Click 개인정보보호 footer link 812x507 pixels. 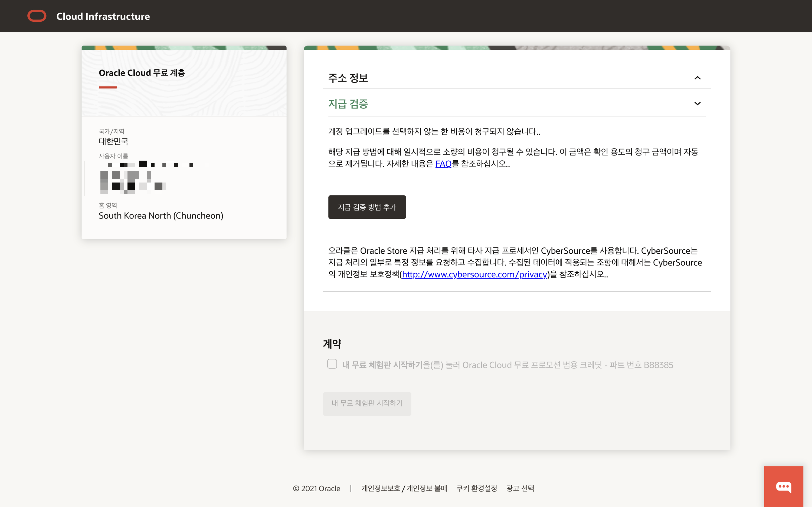click(x=381, y=489)
